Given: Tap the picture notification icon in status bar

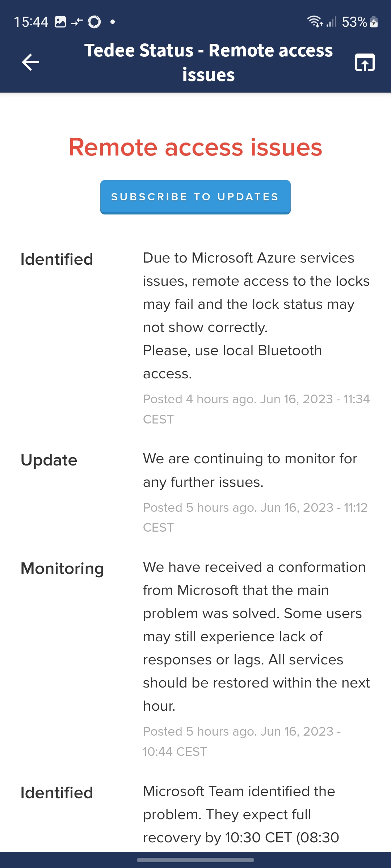Looking at the screenshot, I should [60, 22].
